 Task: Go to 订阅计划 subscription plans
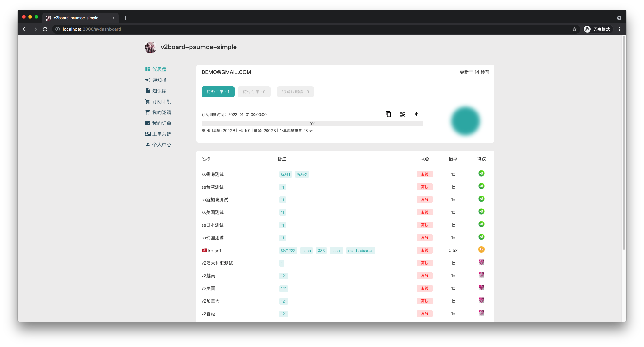click(x=162, y=101)
